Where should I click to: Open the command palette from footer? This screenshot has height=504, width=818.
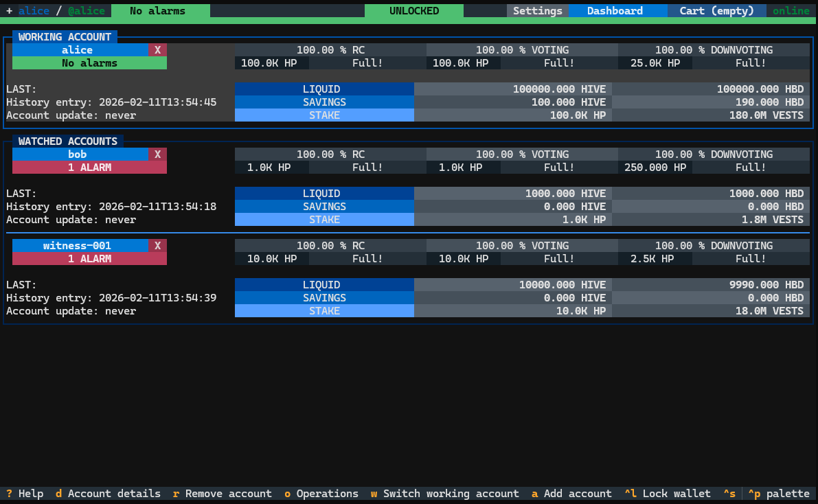(x=779, y=493)
